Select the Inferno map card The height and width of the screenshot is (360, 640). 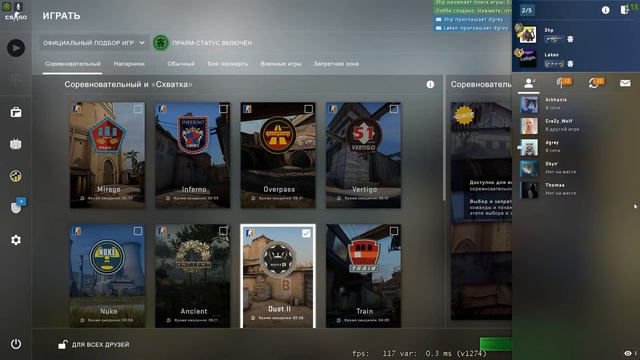click(x=193, y=155)
